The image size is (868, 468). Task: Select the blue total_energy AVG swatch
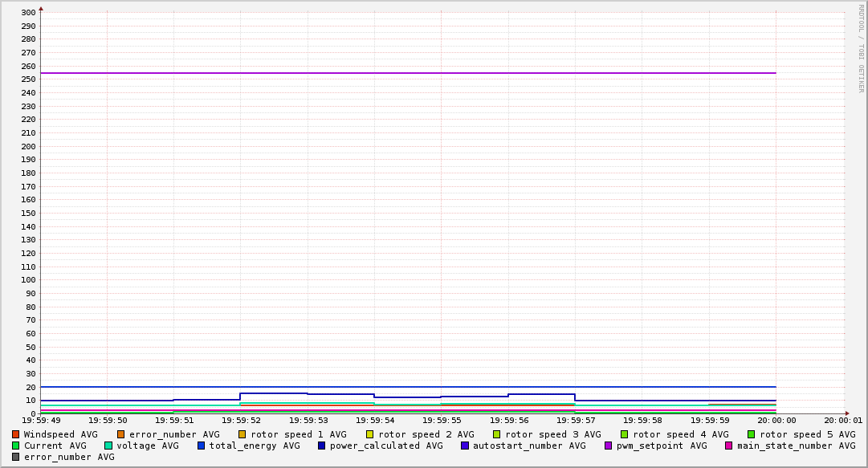[202, 446]
